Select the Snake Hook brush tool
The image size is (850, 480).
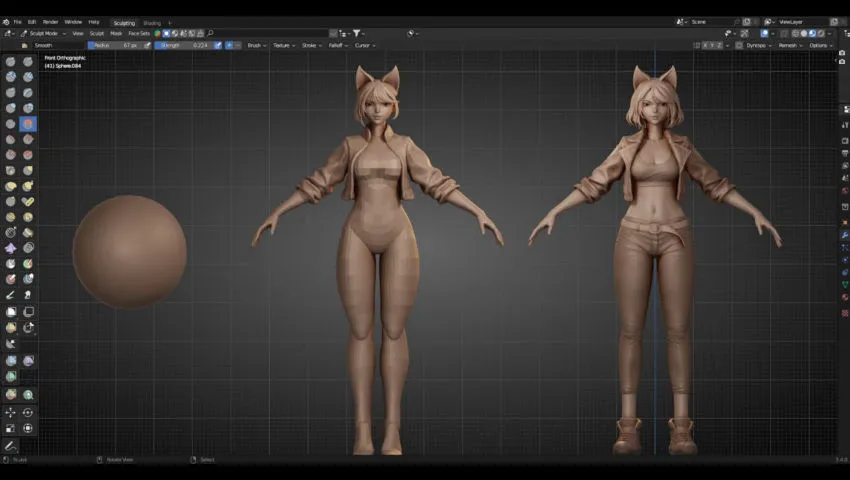[x=28, y=186]
